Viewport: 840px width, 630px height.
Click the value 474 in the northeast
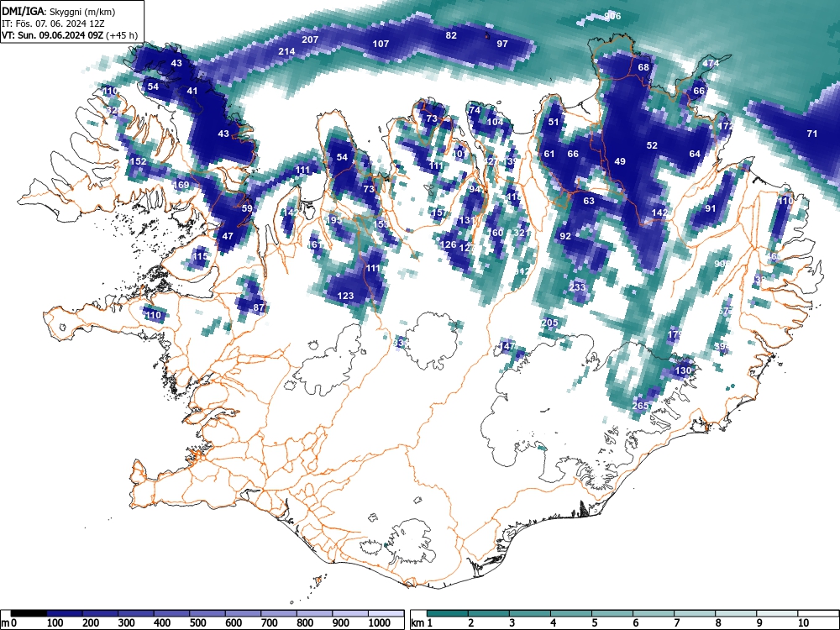711,63
